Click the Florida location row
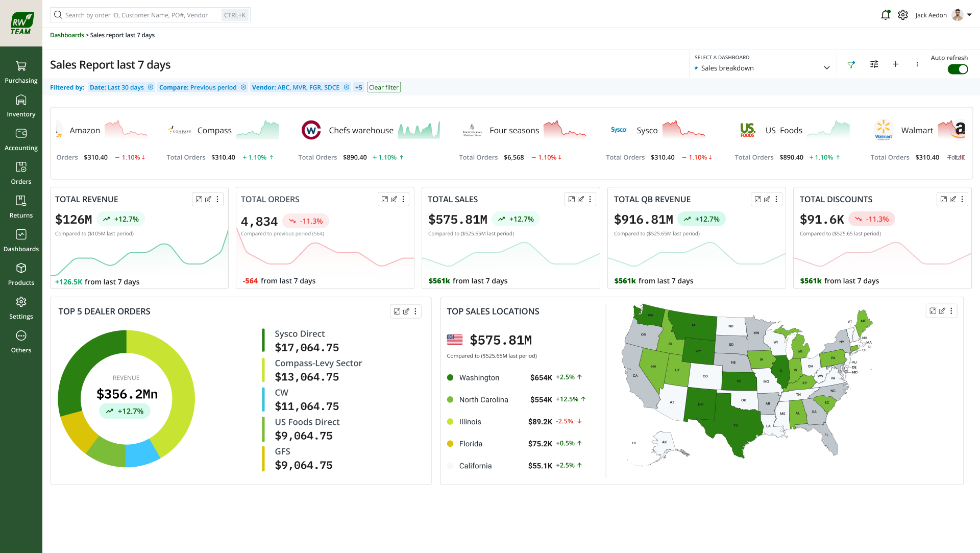Viewport: 980px width, 553px height. (x=514, y=444)
